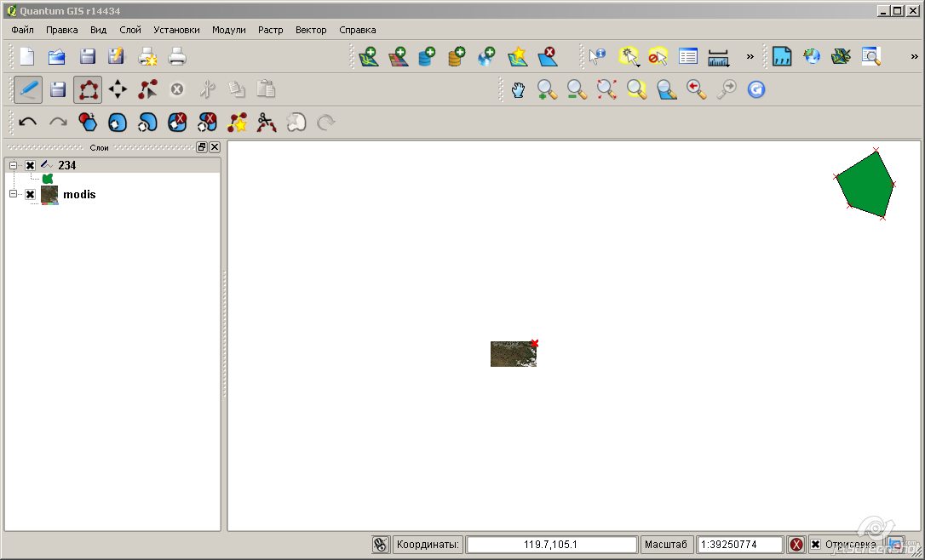This screenshot has width=925, height=560.
Task: Open the Модули menu
Action: click(x=229, y=30)
